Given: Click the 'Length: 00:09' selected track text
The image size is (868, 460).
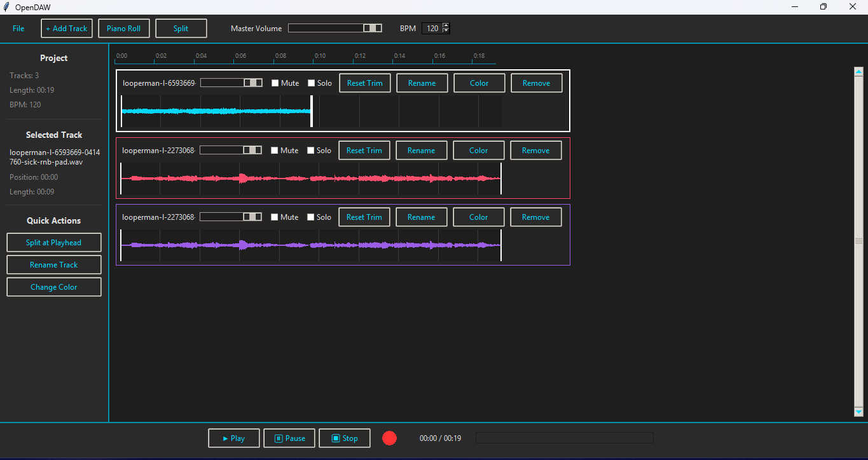Looking at the screenshot, I should (x=32, y=192).
